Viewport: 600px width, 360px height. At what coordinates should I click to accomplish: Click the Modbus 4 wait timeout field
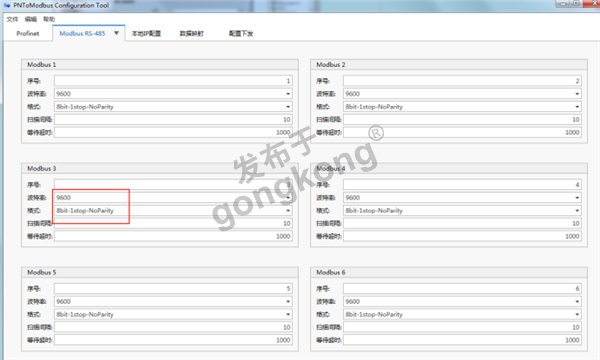(x=462, y=236)
